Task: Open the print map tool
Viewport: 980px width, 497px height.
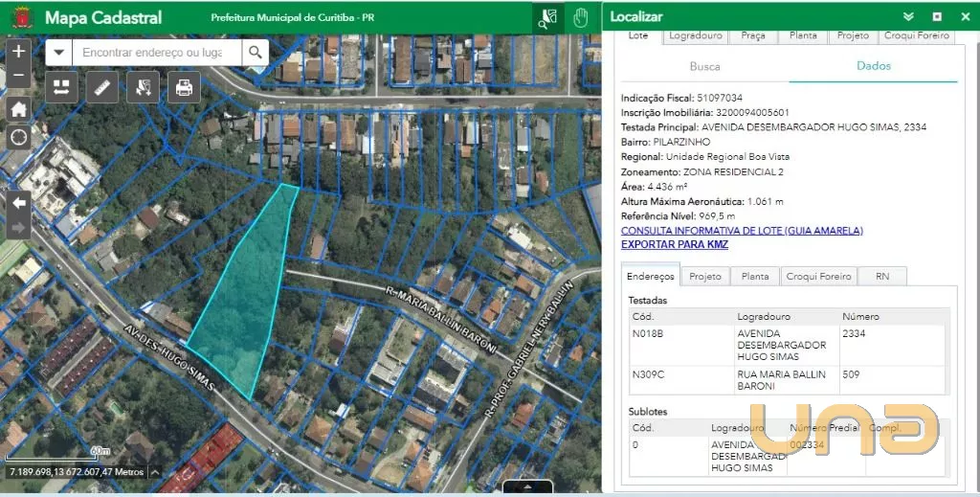Action: [x=184, y=87]
